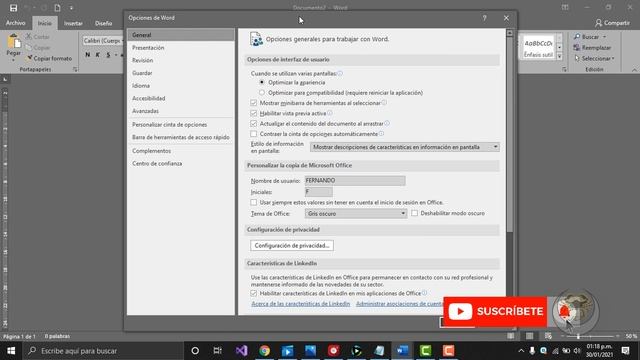Open Acerca de las características de LinkedIn link
The width and height of the screenshot is (640, 360).
pyautogui.click(x=301, y=304)
